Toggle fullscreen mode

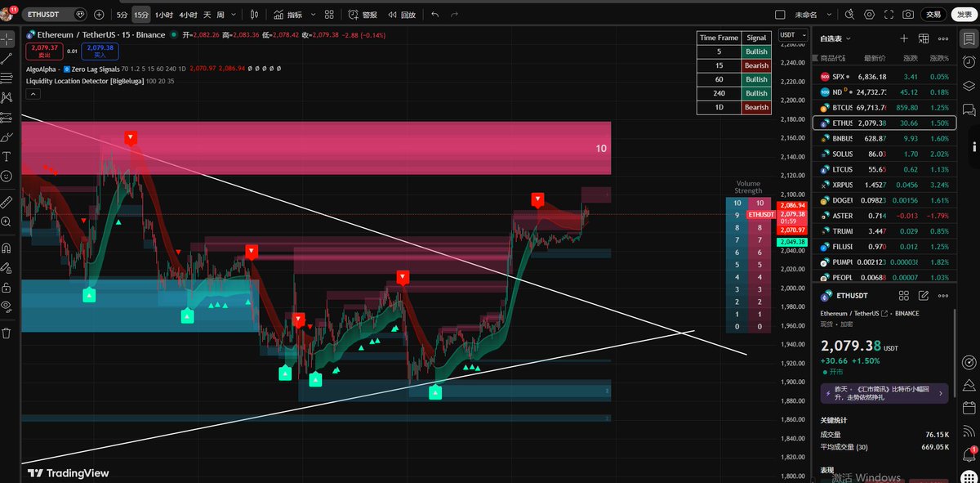889,15
